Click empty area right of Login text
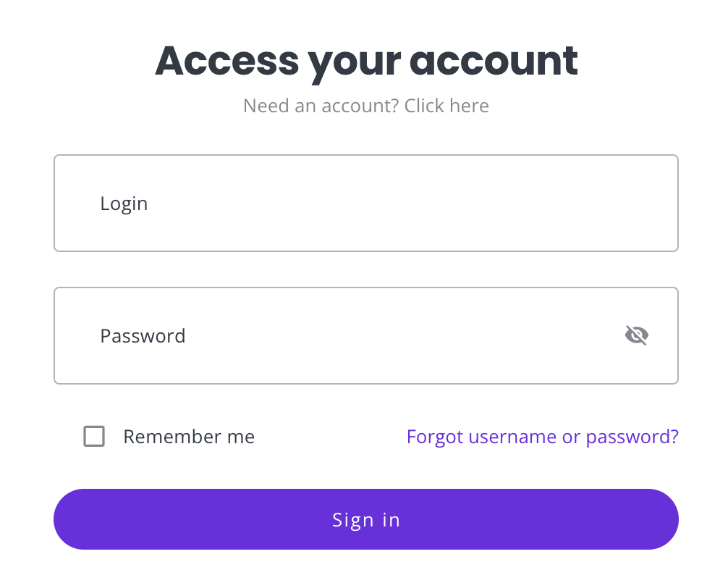Screen dimensions: 728x575 pyautogui.click(x=413, y=203)
